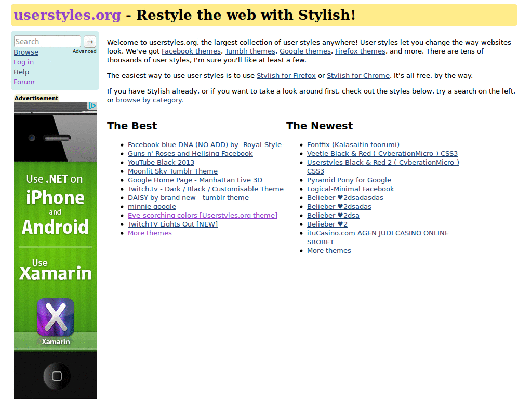Open the Log in link
The height and width of the screenshot is (399, 532).
click(23, 62)
